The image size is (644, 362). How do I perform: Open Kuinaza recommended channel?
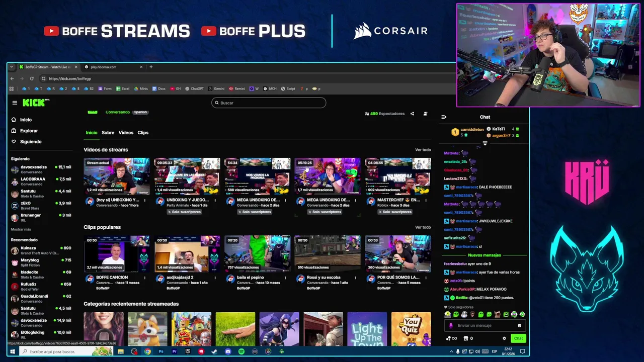[x=41, y=250]
